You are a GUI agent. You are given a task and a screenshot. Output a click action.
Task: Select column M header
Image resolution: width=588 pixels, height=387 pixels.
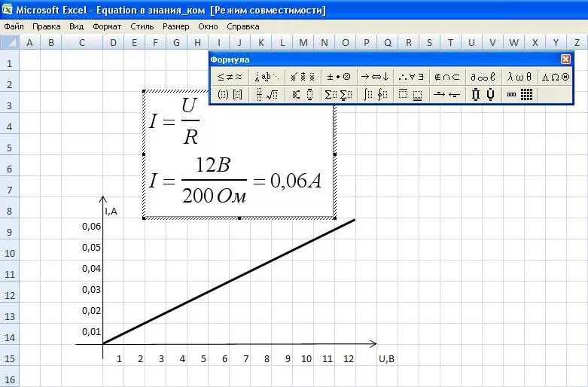point(303,42)
